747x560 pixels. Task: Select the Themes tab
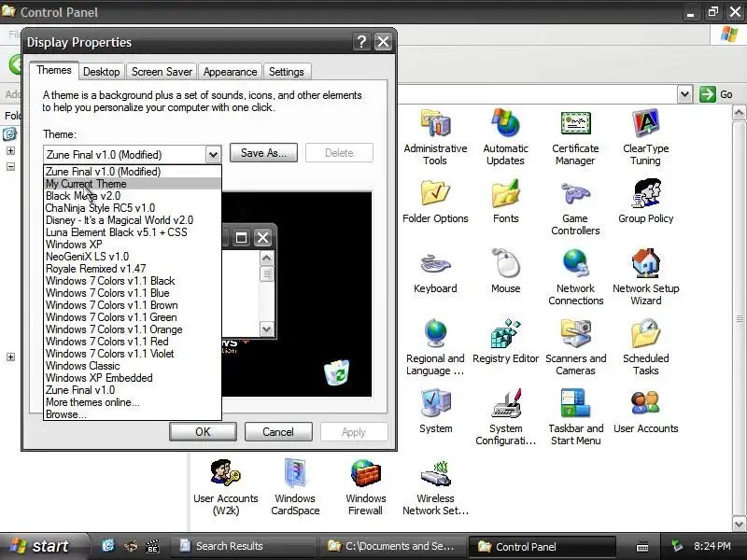(x=54, y=71)
